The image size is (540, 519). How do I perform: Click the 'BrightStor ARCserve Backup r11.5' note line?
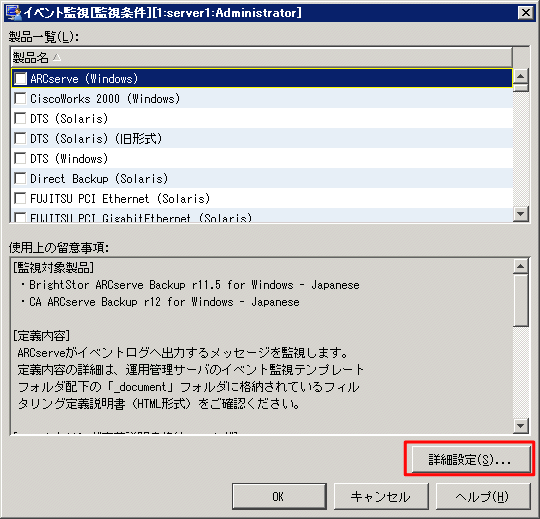click(x=190, y=285)
